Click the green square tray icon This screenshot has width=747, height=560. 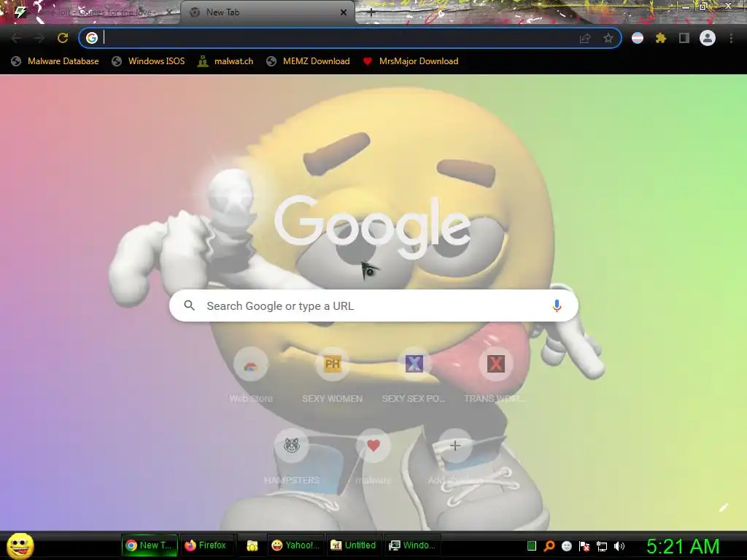point(532,546)
